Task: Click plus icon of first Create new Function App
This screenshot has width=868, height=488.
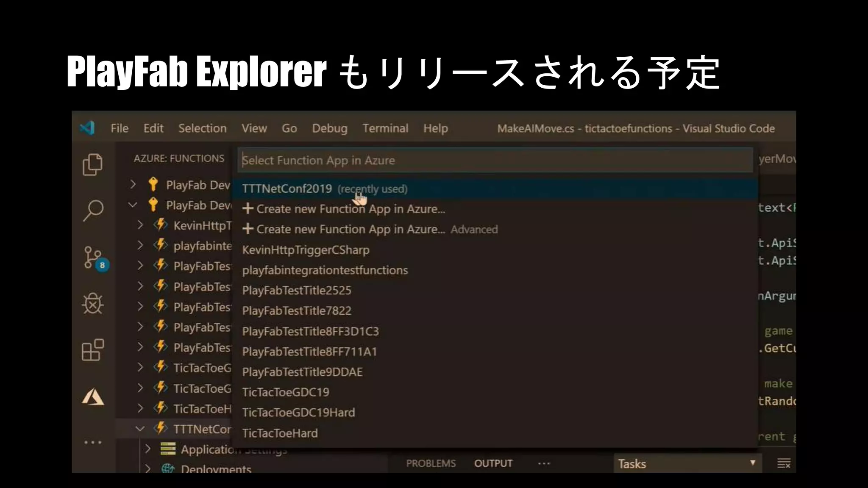Action: (x=248, y=208)
